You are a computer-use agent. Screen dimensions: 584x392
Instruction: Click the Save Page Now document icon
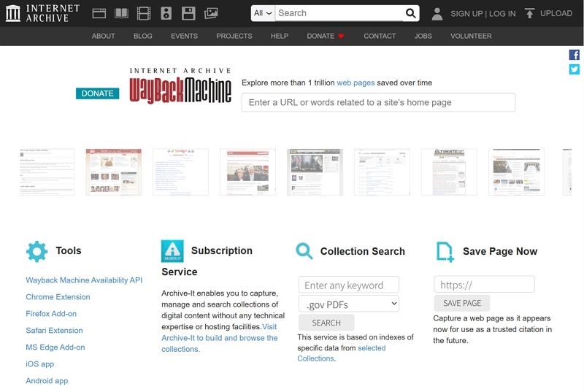[445, 252]
